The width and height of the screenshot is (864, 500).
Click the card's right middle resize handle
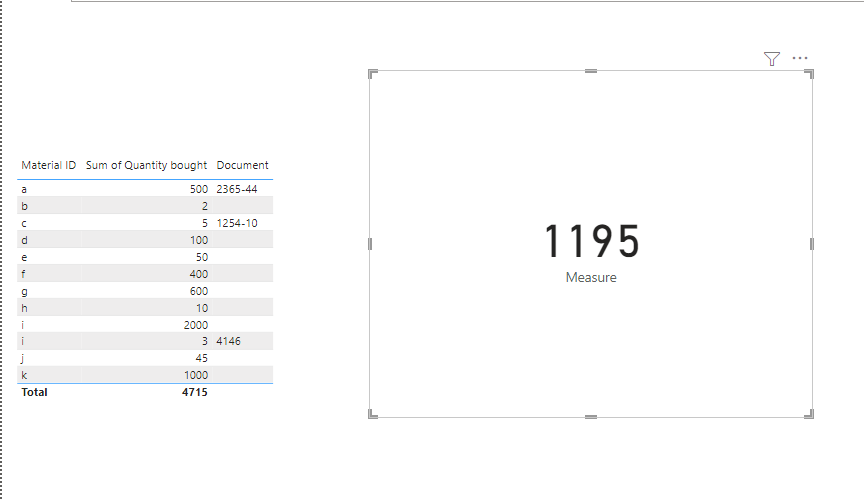point(812,244)
